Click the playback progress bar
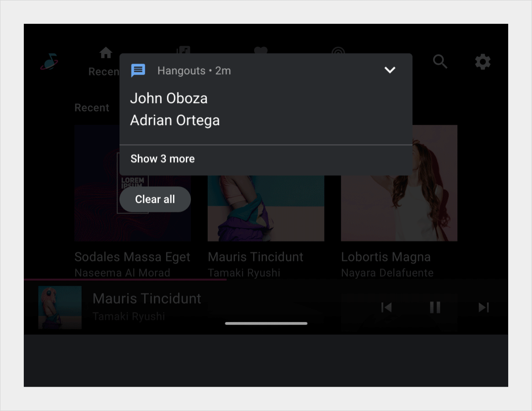Screen dimensions: 532x411 [125, 279]
